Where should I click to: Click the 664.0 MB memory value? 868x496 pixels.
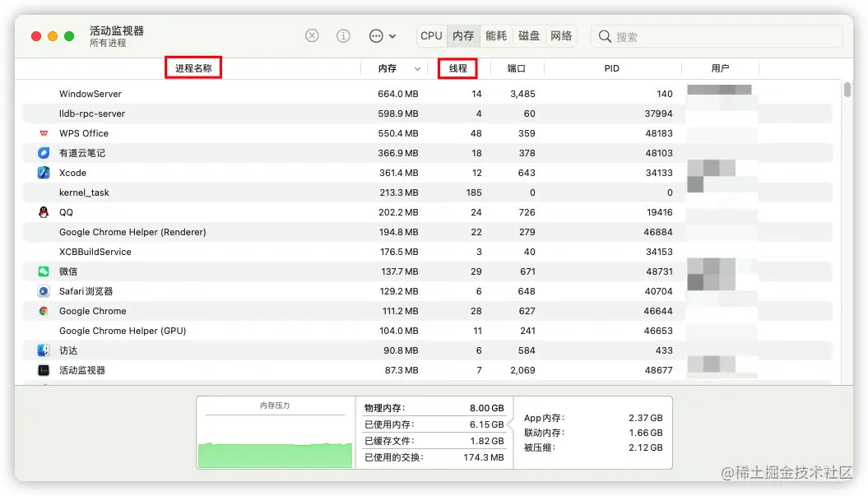pos(397,94)
